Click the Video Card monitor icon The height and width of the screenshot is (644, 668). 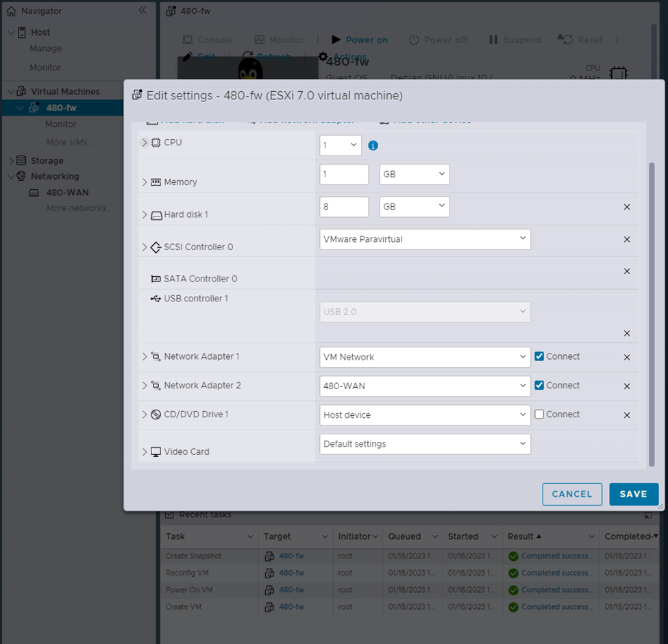[x=156, y=452]
